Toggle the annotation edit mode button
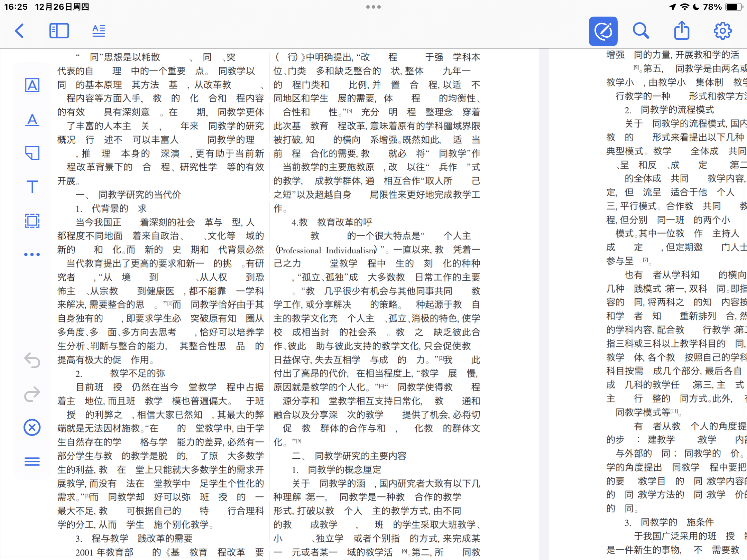 coord(603,31)
